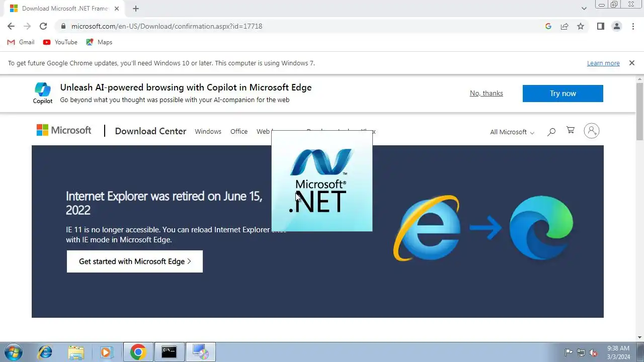Open the installer taskbar item
The height and width of the screenshot is (362, 644).
pyautogui.click(x=200, y=352)
